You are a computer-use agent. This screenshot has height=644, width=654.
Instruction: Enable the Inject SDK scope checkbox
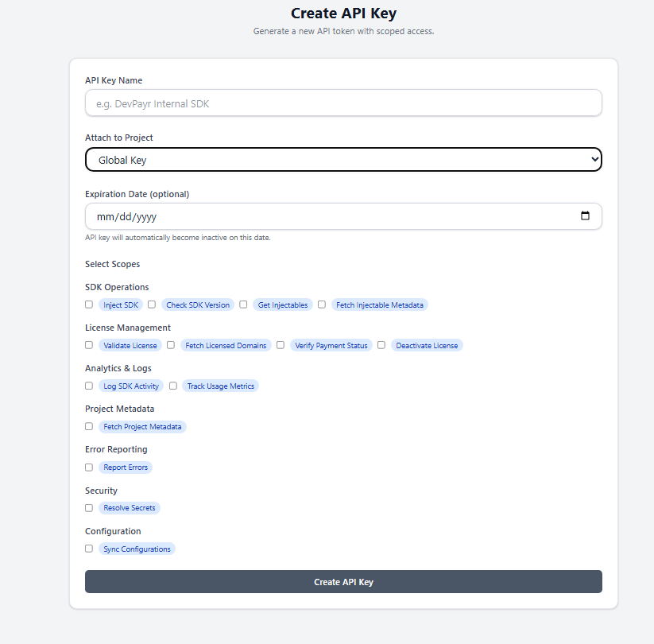[x=89, y=305]
